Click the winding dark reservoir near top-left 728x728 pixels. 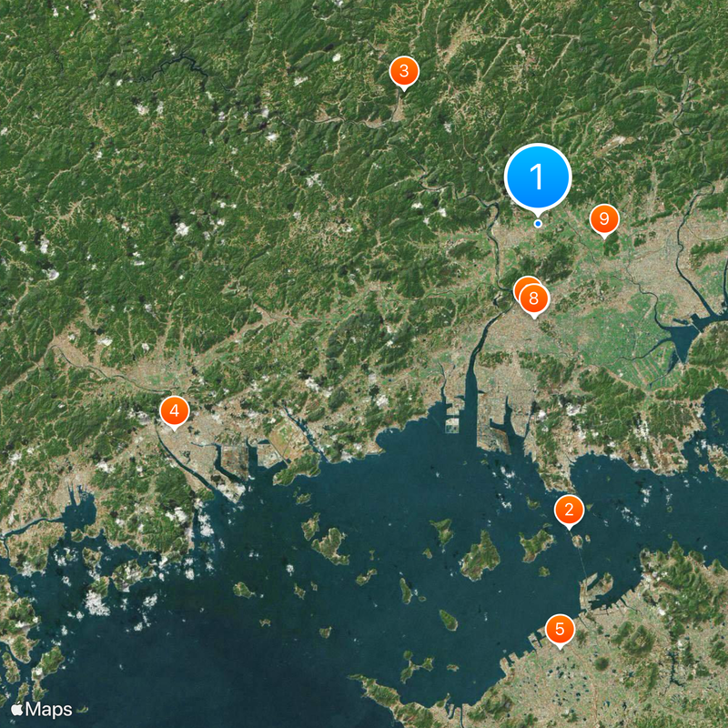point(184,63)
